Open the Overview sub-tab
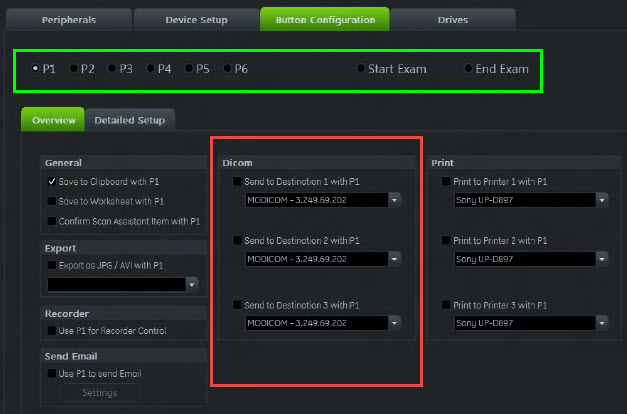 coord(53,120)
